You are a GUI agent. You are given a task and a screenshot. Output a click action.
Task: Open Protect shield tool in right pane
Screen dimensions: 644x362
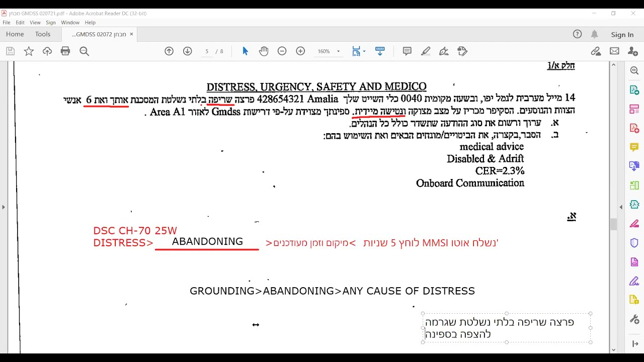(x=634, y=243)
